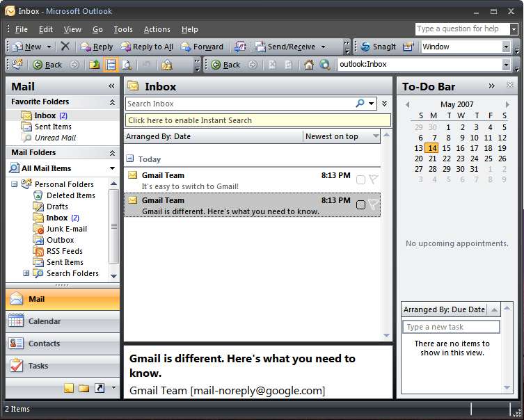524x420 pixels.
Task: Click the Notes icon in navigation pane bottom
Action: click(x=69, y=388)
